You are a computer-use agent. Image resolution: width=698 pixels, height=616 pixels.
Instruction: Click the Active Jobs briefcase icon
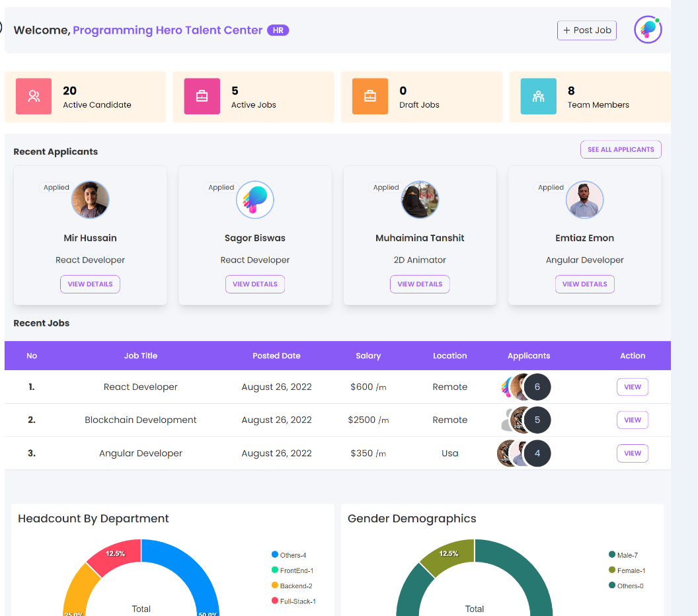(202, 96)
